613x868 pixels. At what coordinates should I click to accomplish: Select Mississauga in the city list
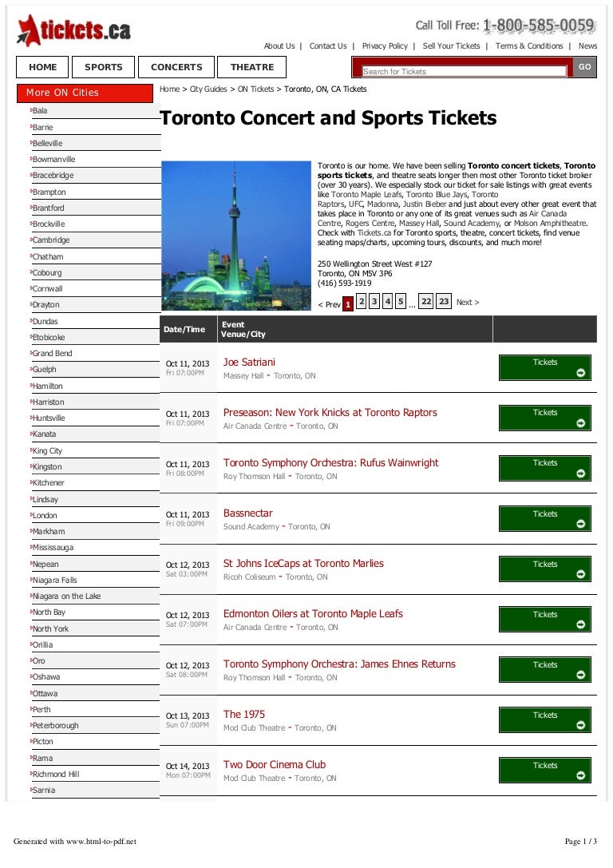click(53, 548)
